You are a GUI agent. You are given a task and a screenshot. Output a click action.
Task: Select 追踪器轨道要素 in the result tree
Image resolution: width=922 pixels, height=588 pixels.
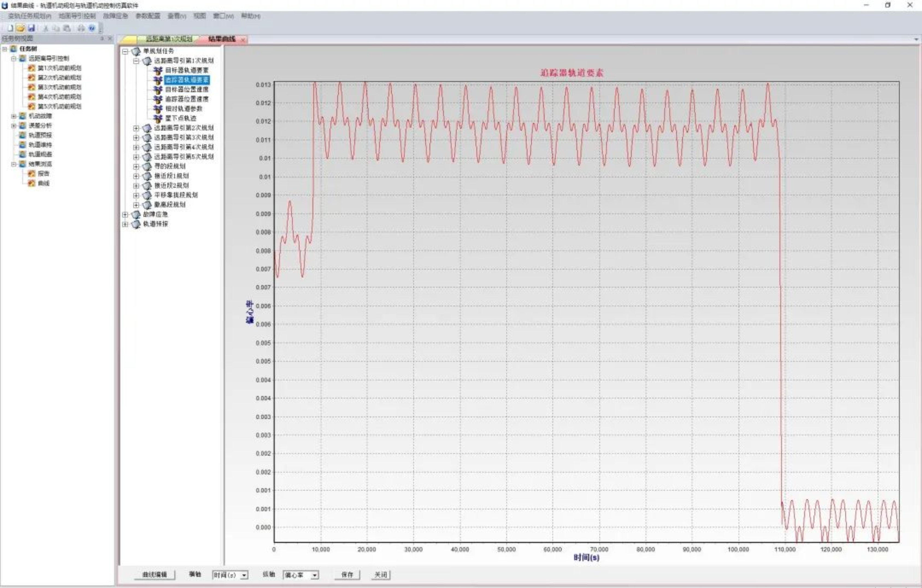click(187, 80)
